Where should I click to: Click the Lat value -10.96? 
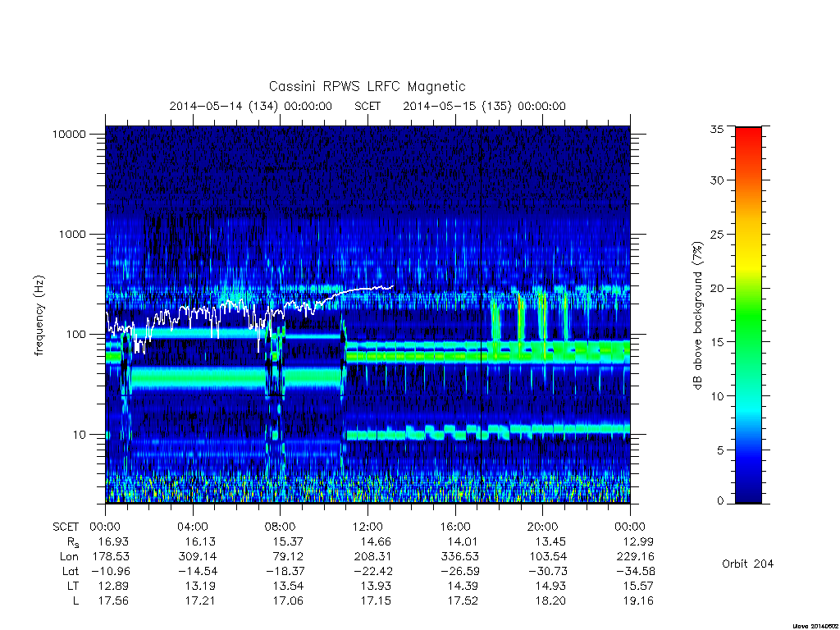point(109,572)
